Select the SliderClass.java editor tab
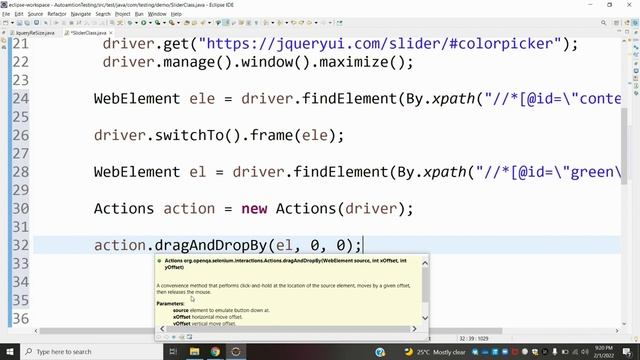Image resolution: width=640 pixels, height=360 pixels. [x=88, y=33]
